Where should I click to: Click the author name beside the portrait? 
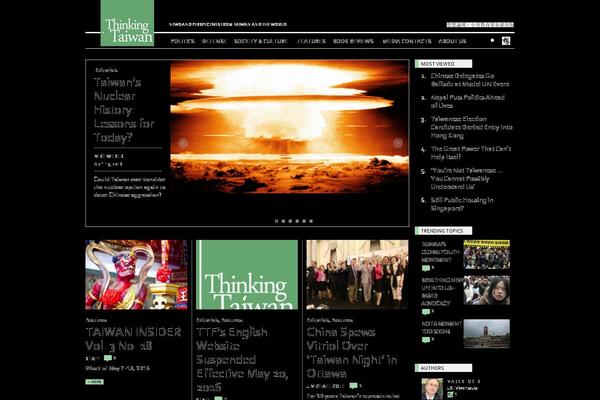463,382
